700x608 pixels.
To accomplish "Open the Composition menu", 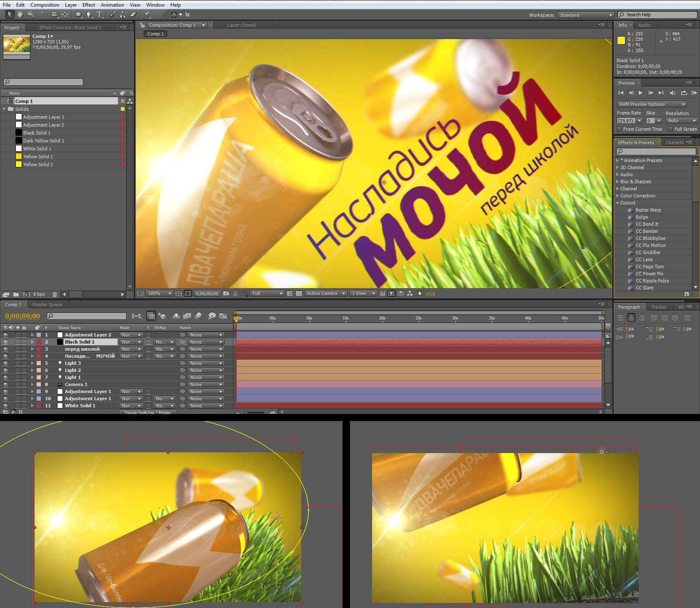I will point(45,5).
